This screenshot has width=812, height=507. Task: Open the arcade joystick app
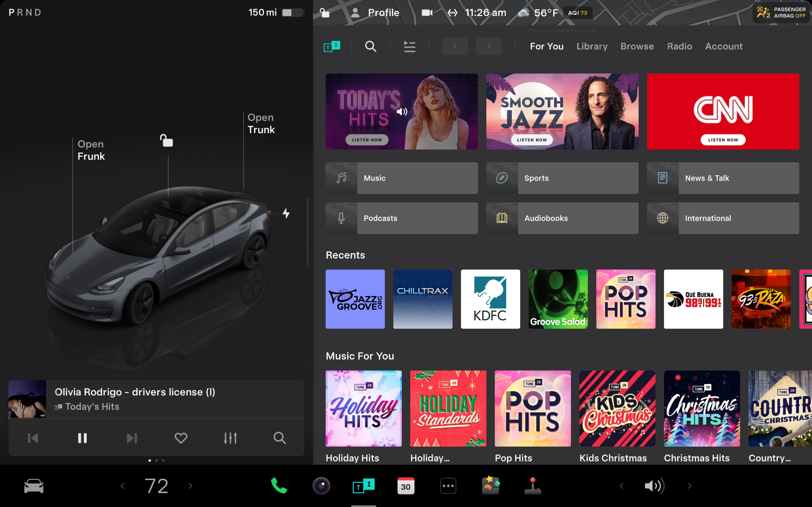(x=532, y=485)
